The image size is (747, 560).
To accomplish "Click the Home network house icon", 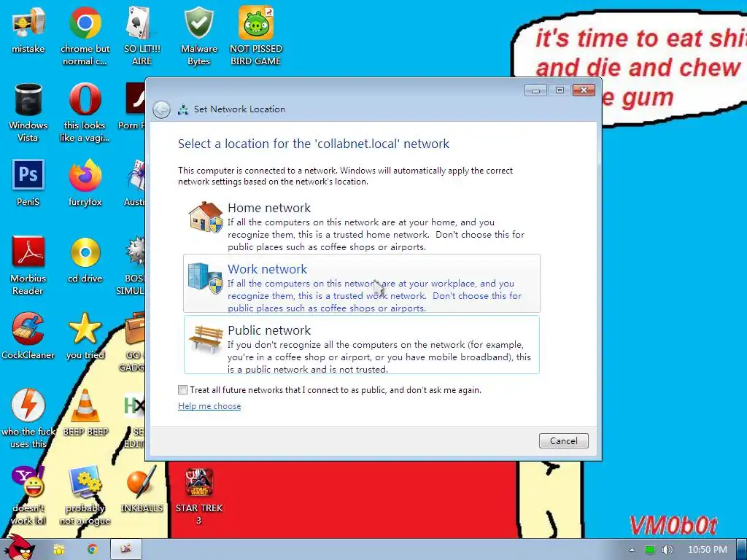I will coord(205,217).
